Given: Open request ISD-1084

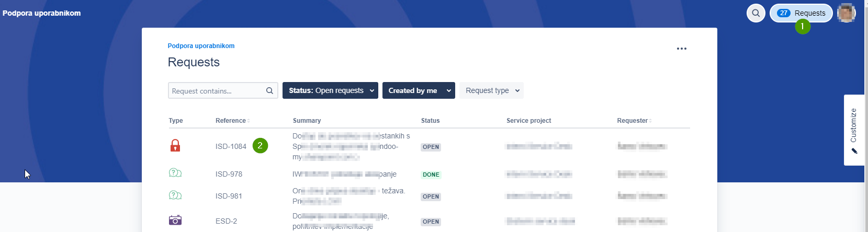Looking at the screenshot, I should pyautogui.click(x=231, y=146).
